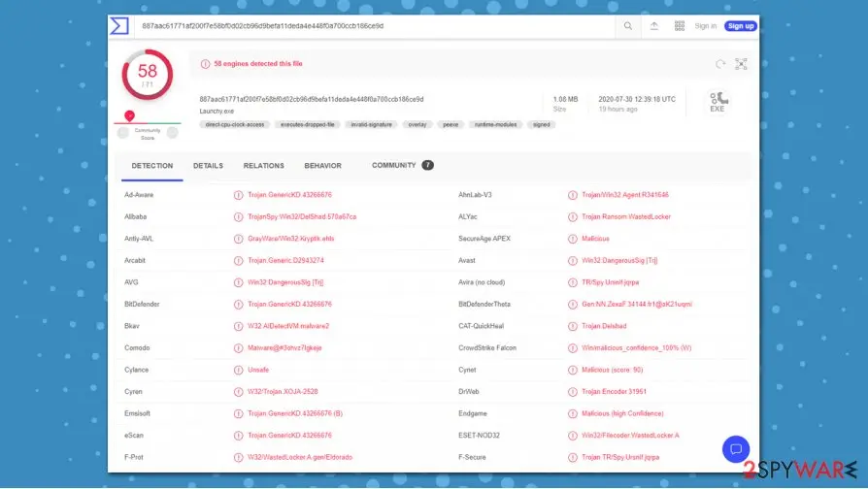This screenshot has width=868, height=489.
Task: Click the 58/71 detection score gauge
Action: (148, 75)
